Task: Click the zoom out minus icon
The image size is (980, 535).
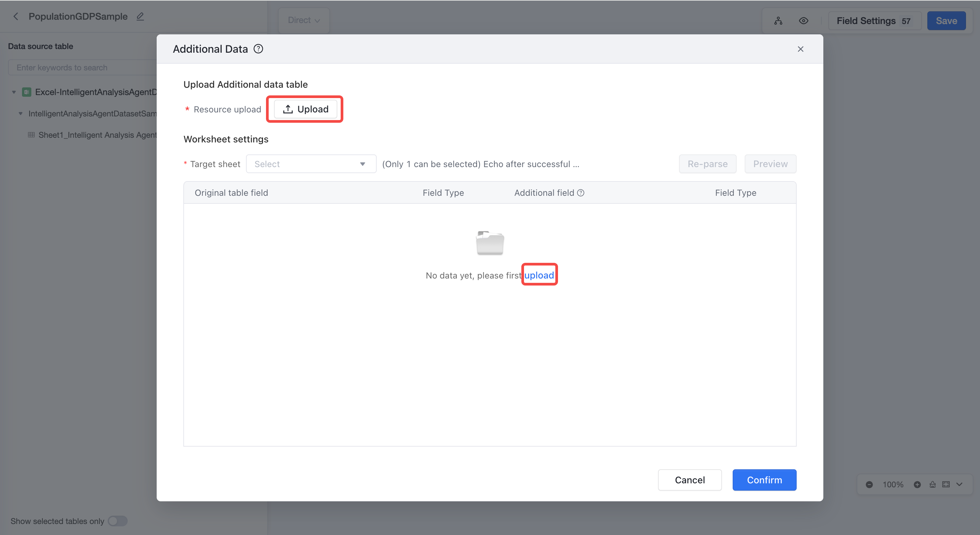Action: pos(869,484)
